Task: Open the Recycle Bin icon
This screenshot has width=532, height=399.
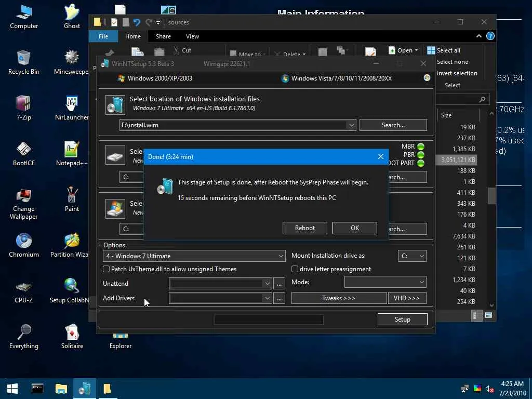Action: (24, 62)
